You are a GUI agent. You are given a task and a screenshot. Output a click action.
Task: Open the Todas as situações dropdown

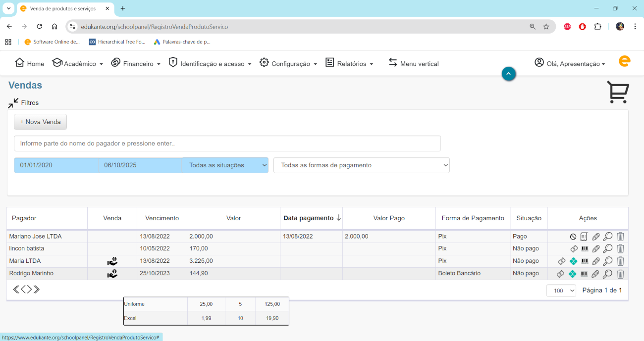click(x=225, y=165)
